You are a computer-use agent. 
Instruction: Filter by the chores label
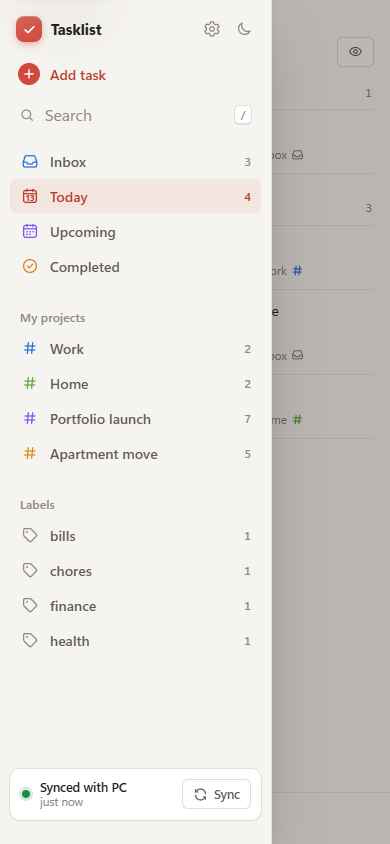coord(136,571)
